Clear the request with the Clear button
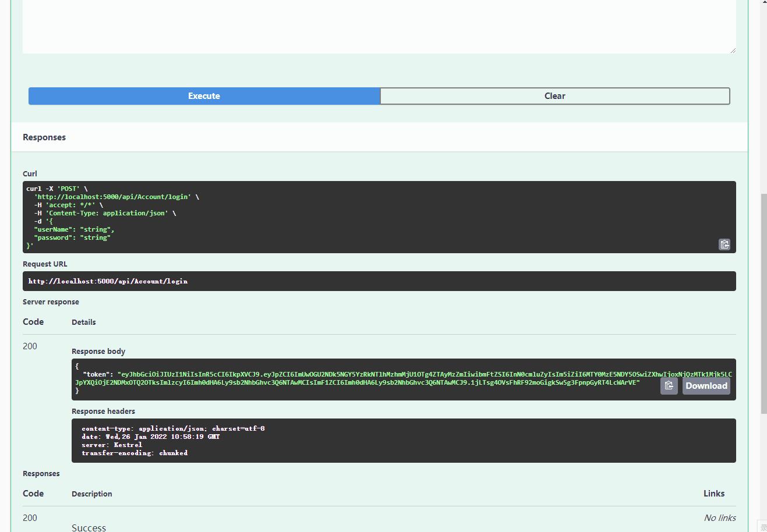The height and width of the screenshot is (532, 767). pyautogui.click(x=554, y=96)
